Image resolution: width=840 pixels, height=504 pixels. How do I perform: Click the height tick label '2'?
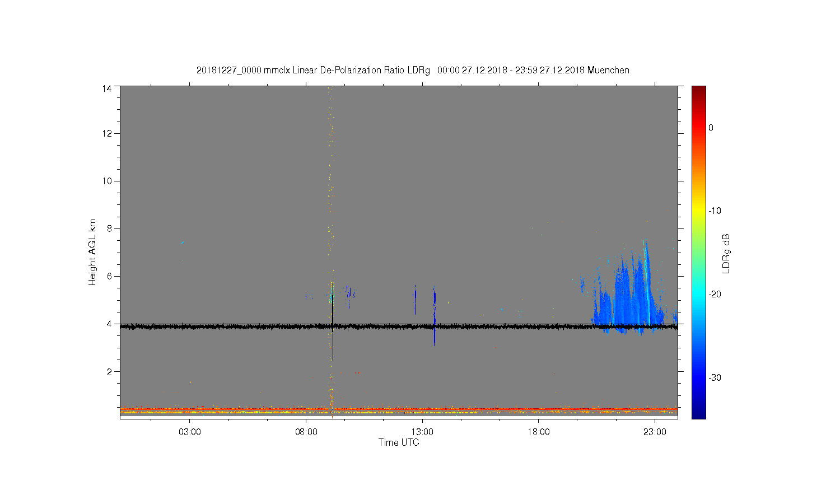click(x=109, y=371)
